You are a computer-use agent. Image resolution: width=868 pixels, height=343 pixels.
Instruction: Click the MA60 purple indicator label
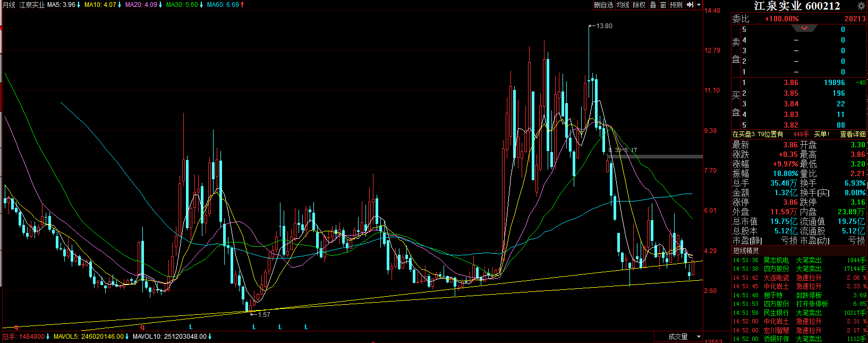(x=225, y=5)
